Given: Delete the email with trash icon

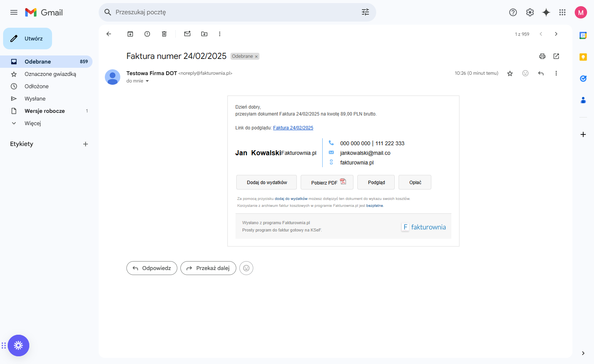Looking at the screenshot, I should (x=164, y=34).
